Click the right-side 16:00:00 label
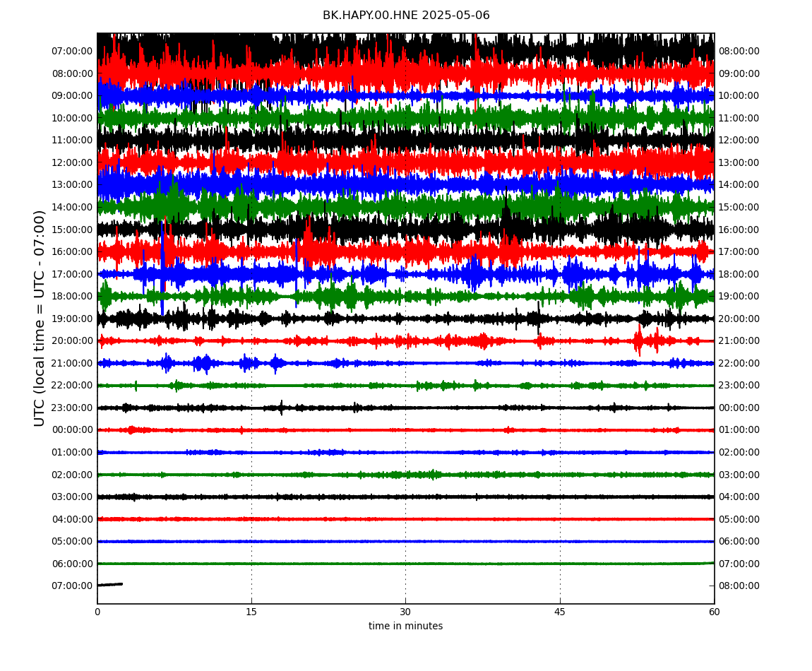The image size is (812, 671). 739,230
